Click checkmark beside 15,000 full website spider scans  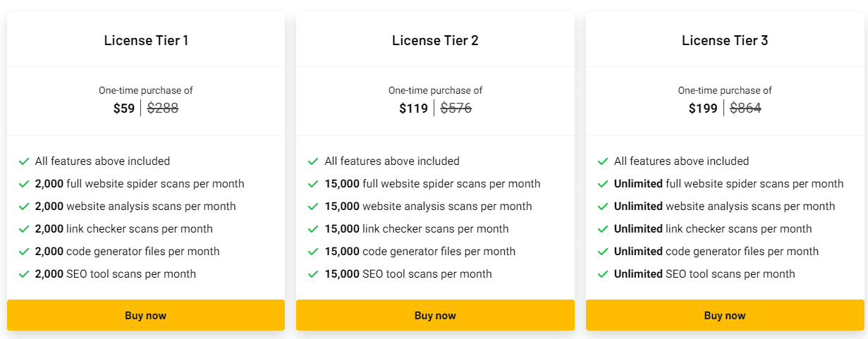(313, 184)
